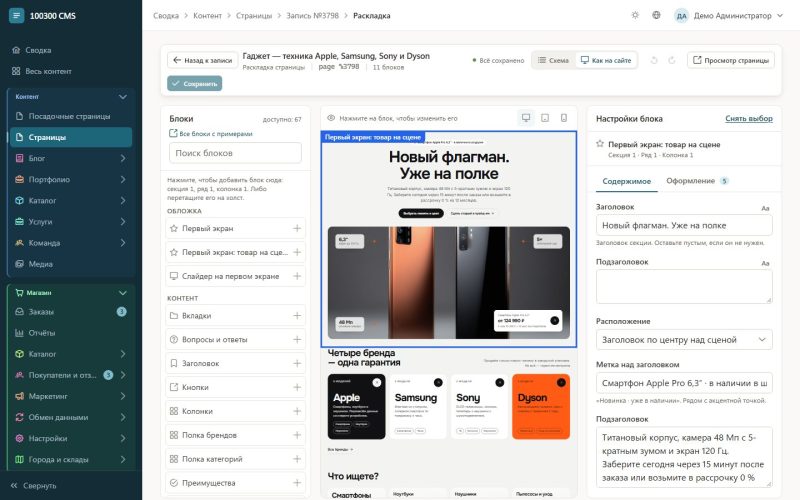
Task: Open Демо Администратор user menu
Action: coord(729,16)
